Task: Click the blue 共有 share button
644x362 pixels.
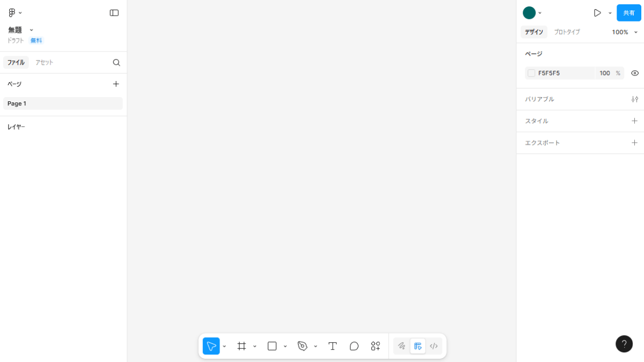Action: pos(628,13)
